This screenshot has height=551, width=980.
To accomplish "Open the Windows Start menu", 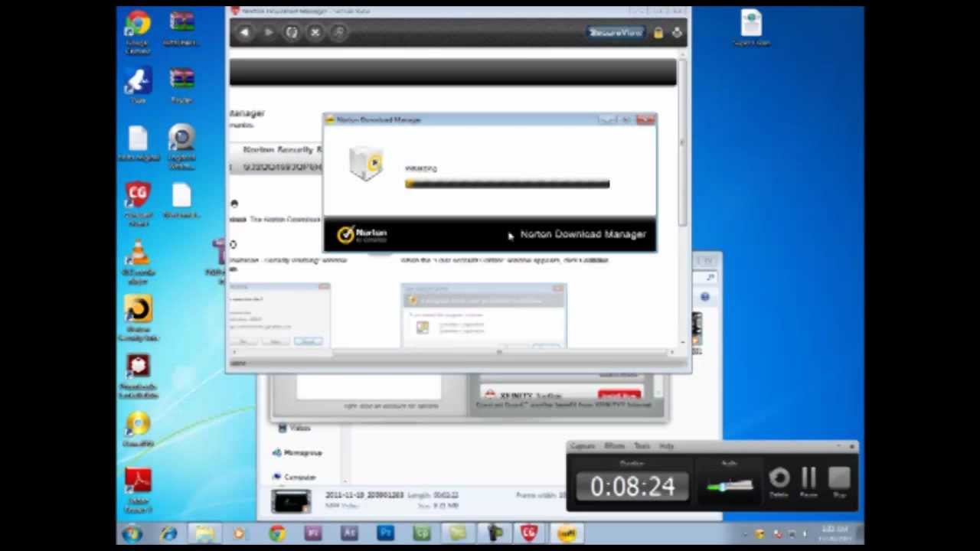I will pos(132,533).
